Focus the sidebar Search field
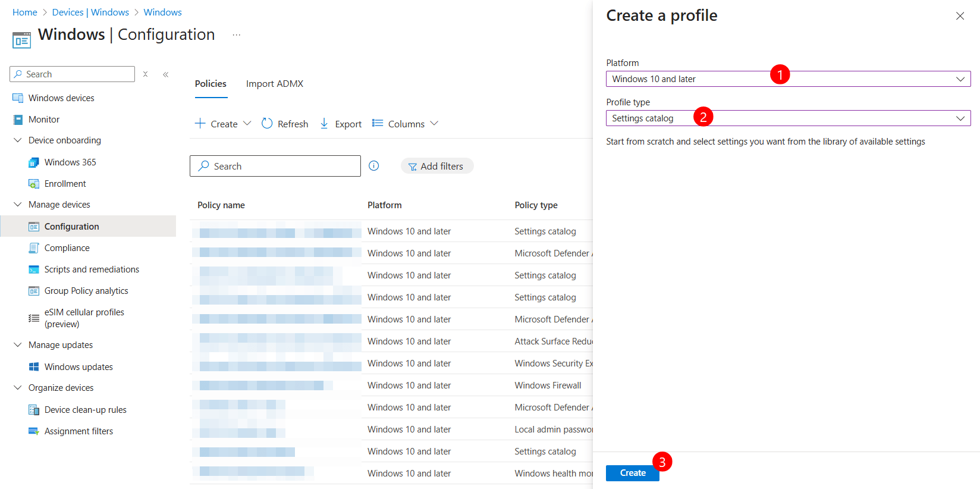This screenshot has width=980, height=489. point(73,74)
